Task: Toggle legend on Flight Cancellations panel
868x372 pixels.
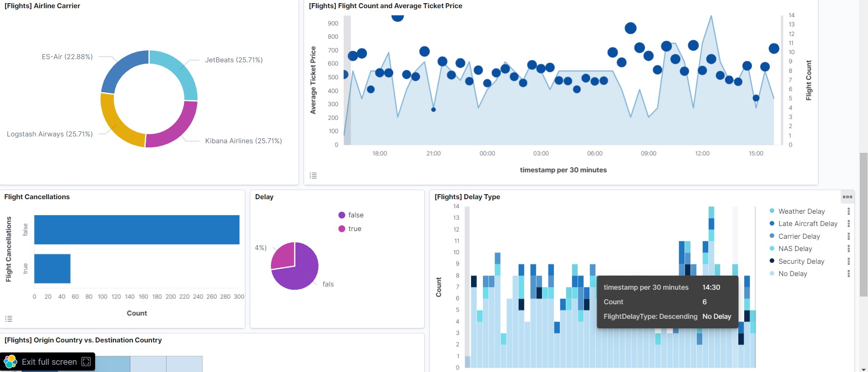Action: 9,319
